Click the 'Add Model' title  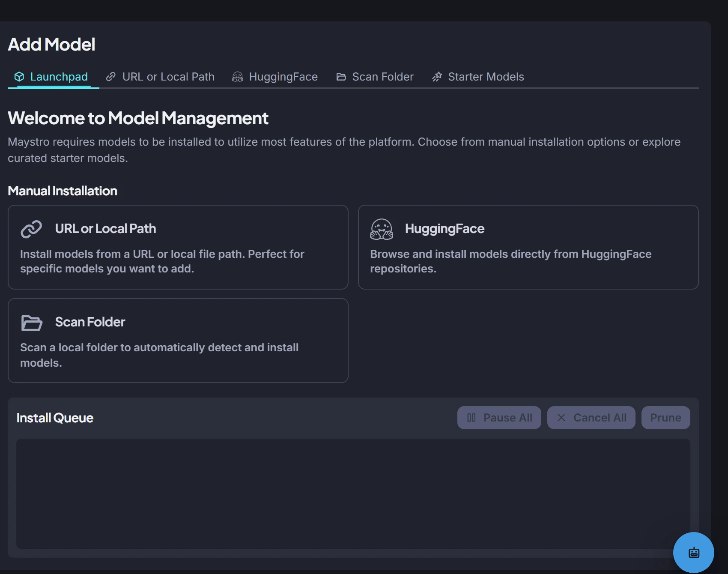tap(51, 45)
